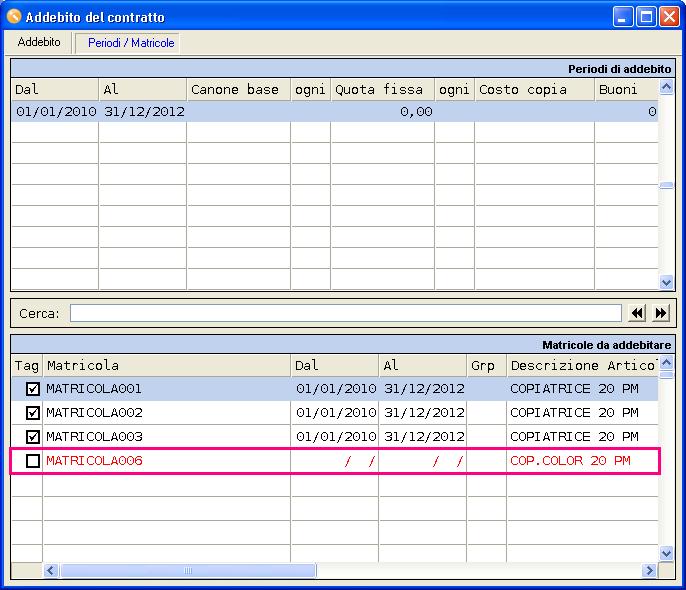Select the Periodi / Matricole tab
The width and height of the screenshot is (686, 590).
click(x=130, y=43)
